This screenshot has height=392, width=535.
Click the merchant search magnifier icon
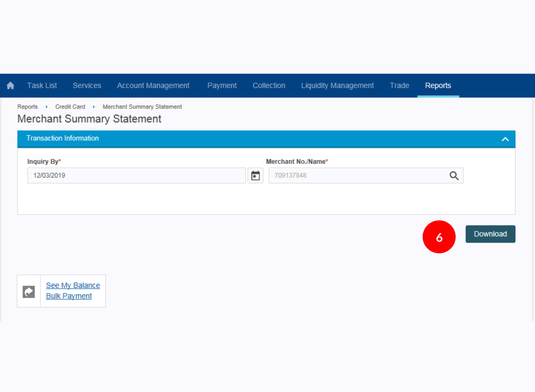click(454, 176)
